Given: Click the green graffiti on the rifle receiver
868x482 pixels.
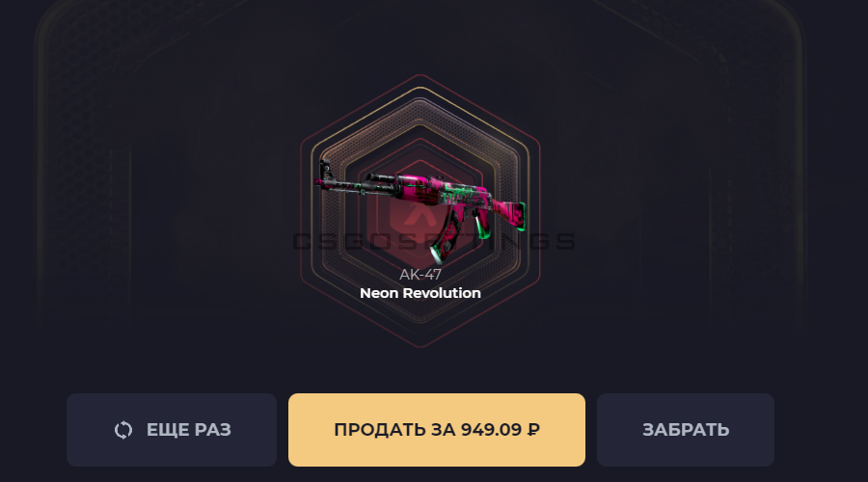Looking at the screenshot, I should pyautogui.click(x=457, y=197).
